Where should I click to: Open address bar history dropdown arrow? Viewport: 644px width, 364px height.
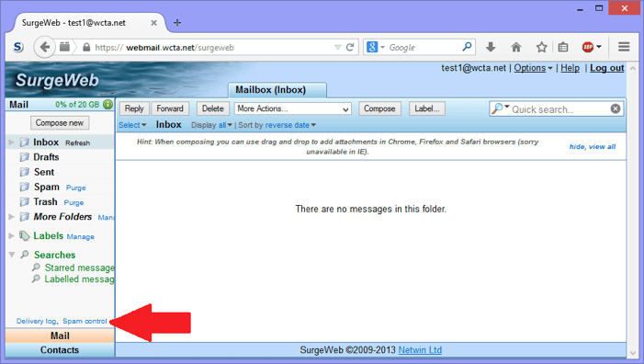[337, 47]
